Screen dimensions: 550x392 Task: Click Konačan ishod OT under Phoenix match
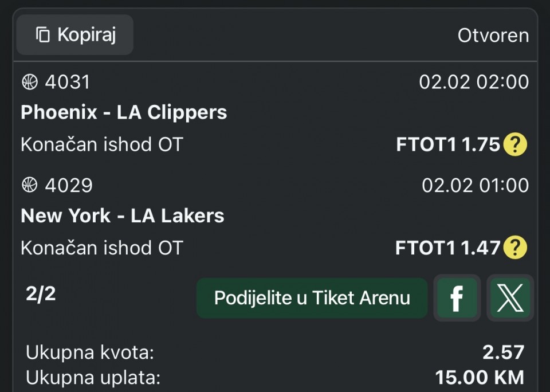[x=101, y=145]
